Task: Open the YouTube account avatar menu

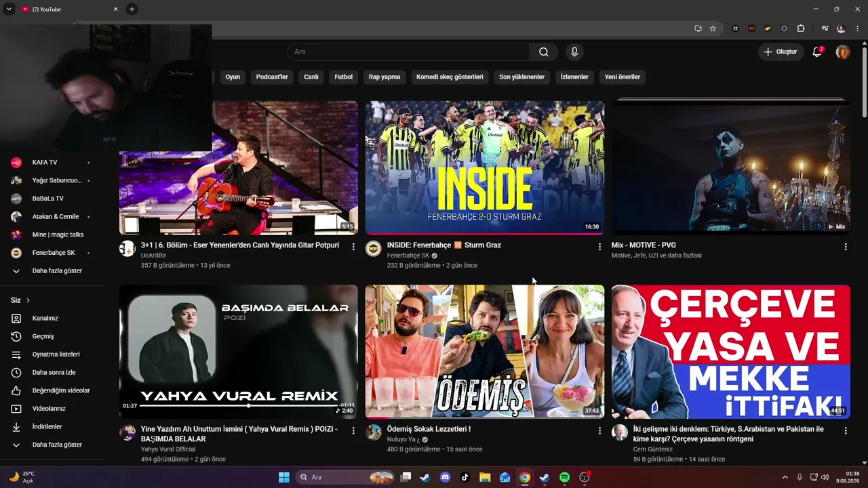Action: (843, 52)
